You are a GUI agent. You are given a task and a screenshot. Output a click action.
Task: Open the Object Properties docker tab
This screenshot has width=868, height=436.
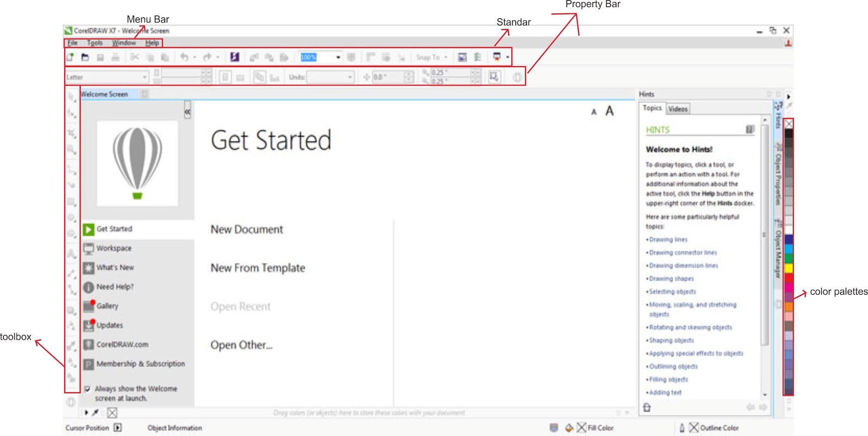click(778, 174)
